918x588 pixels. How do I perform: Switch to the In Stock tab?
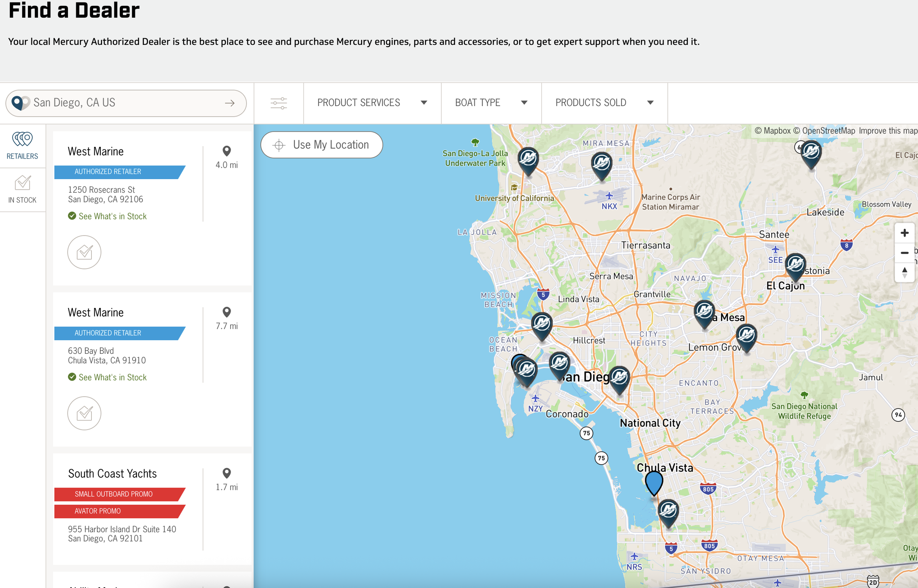(22, 190)
